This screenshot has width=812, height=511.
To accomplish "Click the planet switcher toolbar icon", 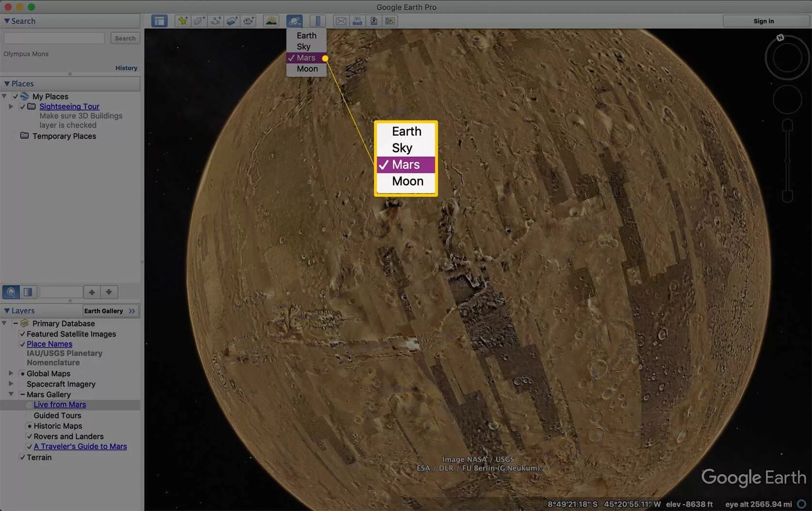I will point(294,21).
